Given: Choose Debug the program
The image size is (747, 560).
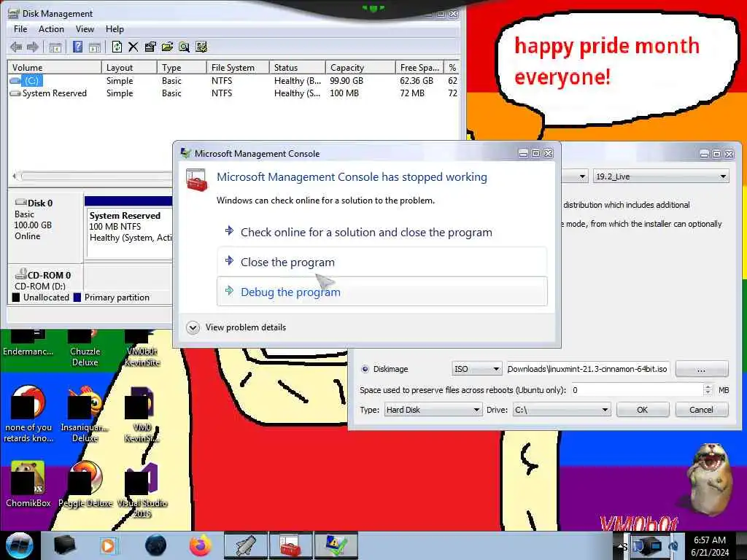Looking at the screenshot, I should tap(382, 292).
